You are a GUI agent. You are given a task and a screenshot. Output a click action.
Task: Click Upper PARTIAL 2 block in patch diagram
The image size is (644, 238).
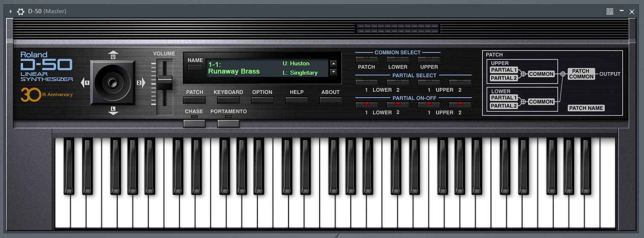pos(504,78)
